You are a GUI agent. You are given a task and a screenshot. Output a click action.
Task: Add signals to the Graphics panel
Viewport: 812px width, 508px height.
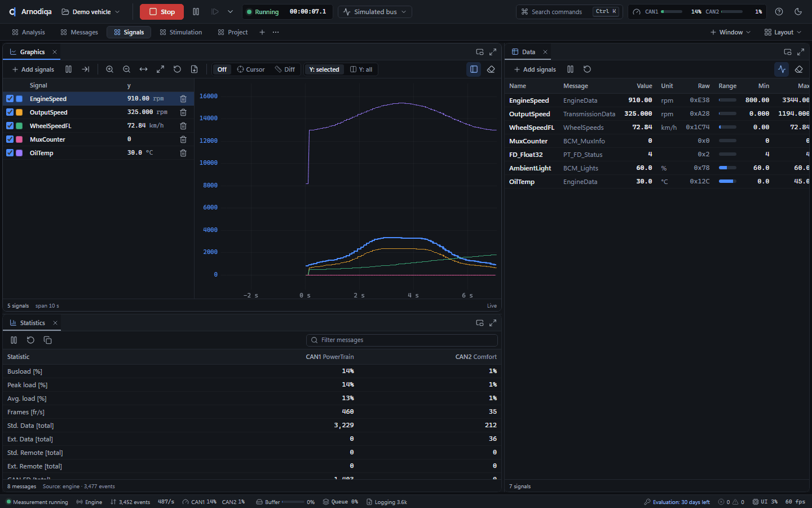pyautogui.click(x=33, y=69)
